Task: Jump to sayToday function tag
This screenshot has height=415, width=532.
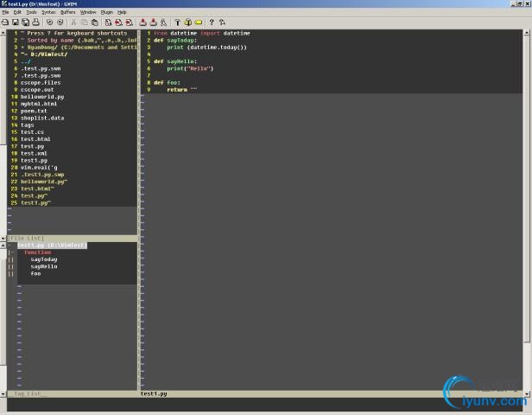Action: coord(44,259)
